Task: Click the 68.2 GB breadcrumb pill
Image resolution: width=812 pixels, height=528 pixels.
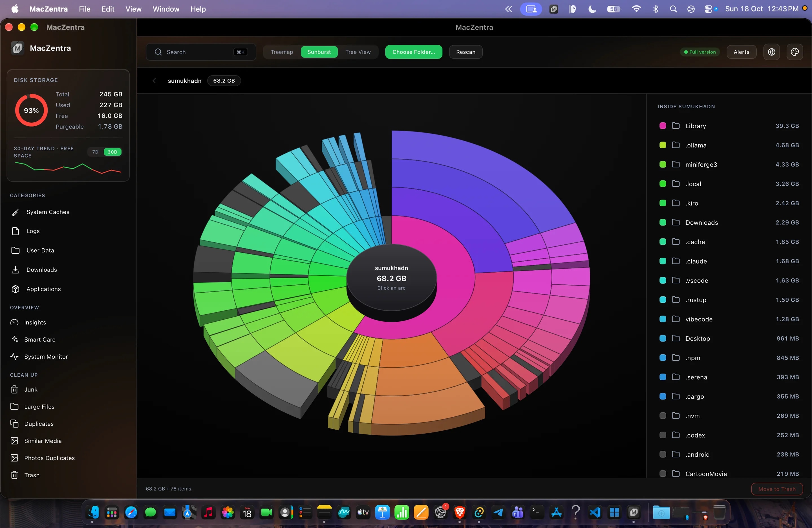Action: point(224,81)
